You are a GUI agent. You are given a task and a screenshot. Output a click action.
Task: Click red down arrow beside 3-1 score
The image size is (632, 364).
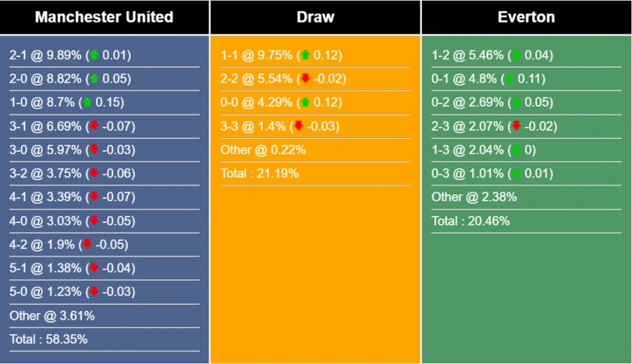pos(94,126)
